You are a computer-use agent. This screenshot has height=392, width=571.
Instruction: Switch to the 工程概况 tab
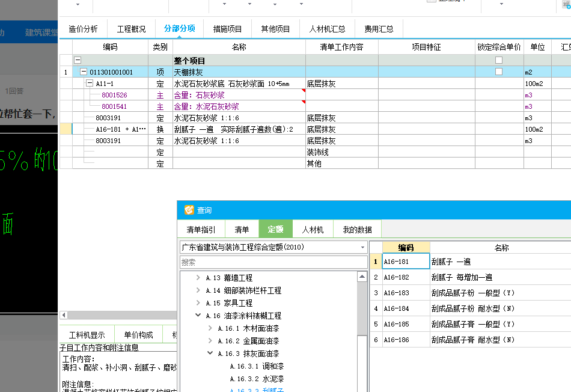point(131,29)
